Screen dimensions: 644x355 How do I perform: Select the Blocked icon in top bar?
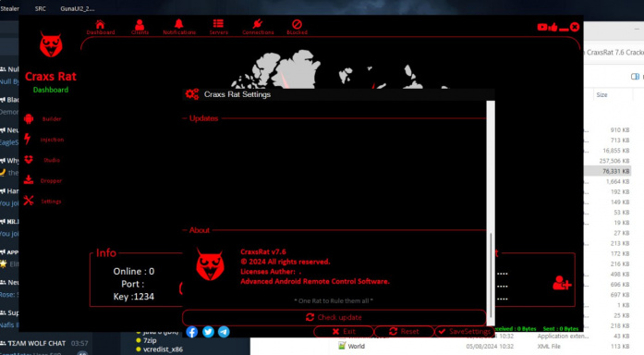(x=297, y=24)
